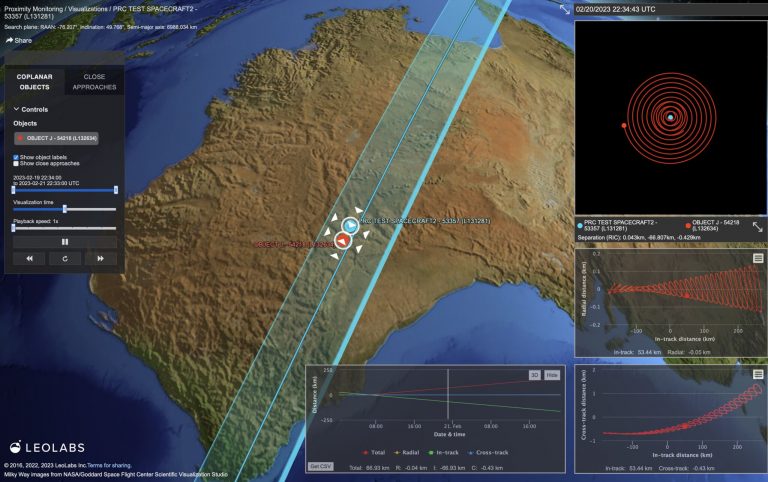Switch the distance chart to 3D

click(x=534, y=373)
